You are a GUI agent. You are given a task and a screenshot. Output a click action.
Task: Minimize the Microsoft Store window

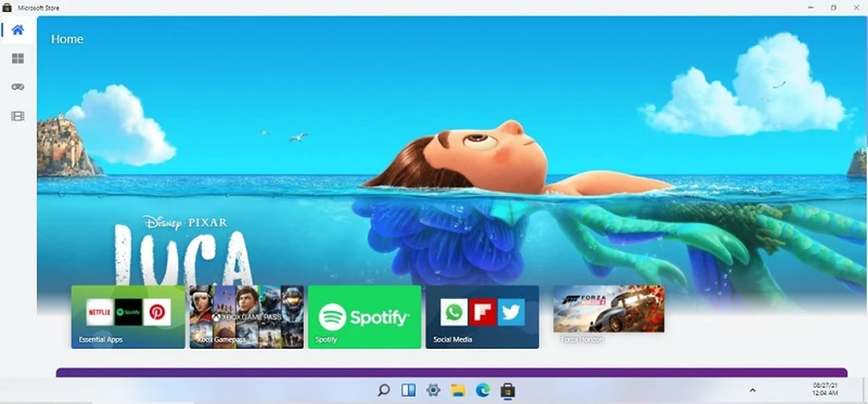tap(811, 8)
